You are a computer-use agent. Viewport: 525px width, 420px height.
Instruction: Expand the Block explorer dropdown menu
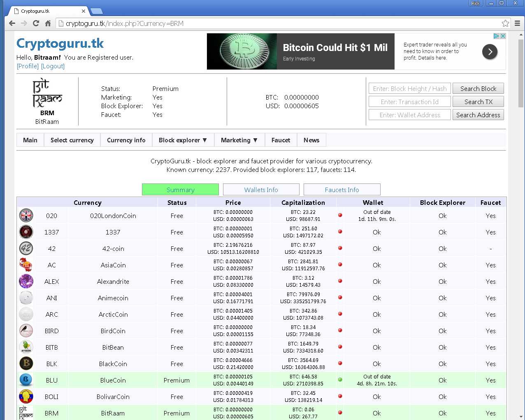(x=183, y=140)
